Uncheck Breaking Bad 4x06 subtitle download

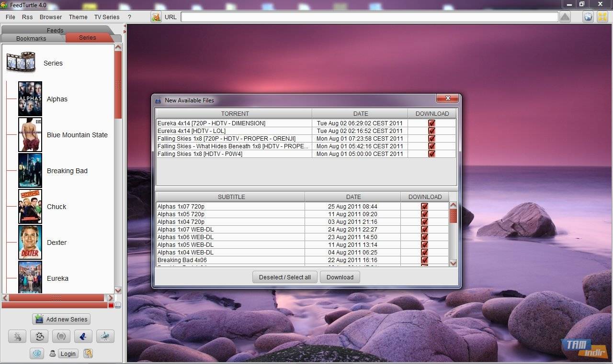pyautogui.click(x=424, y=260)
